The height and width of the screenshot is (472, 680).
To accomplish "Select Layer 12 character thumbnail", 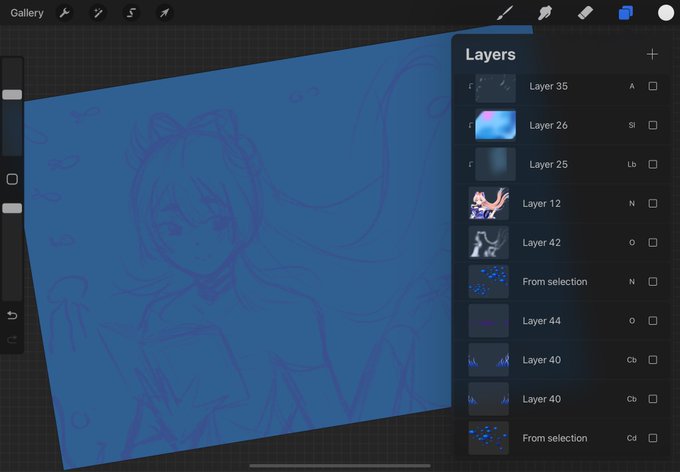I will (x=488, y=203).
